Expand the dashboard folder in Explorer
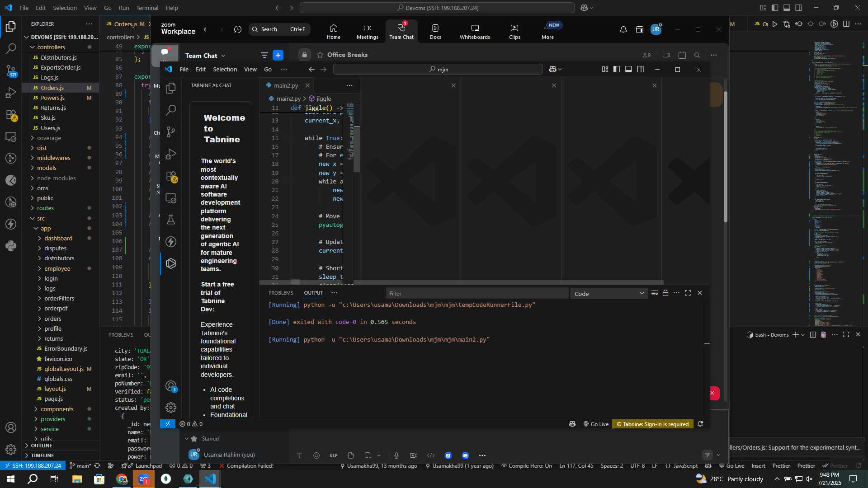The image size is (868, 488). tap(40, 238)
